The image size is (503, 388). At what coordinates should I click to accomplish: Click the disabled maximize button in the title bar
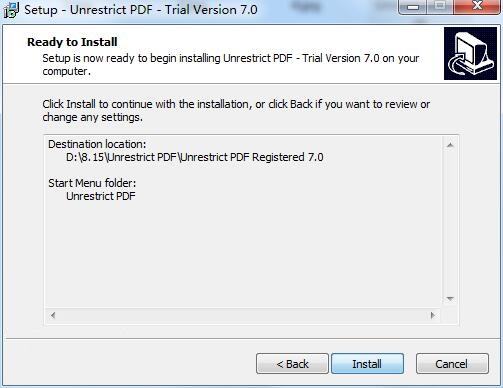(x=440, y=7)
